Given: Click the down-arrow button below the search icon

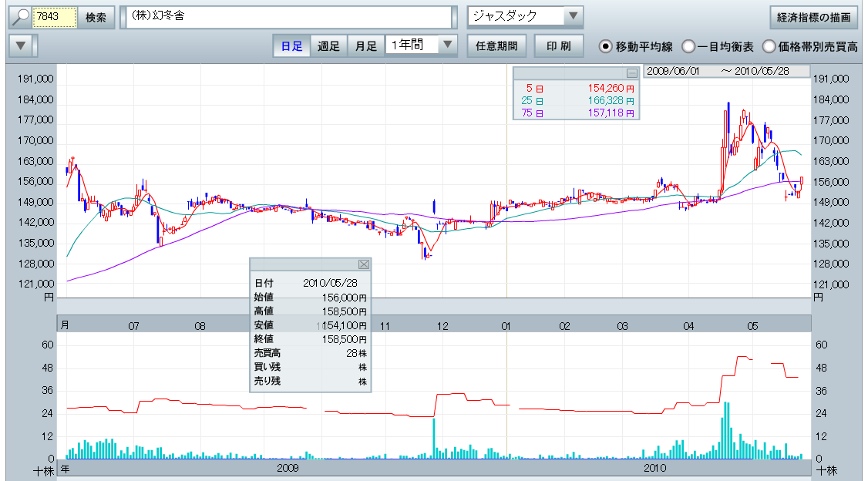Looking at the screenshot, I should point(21,45).
